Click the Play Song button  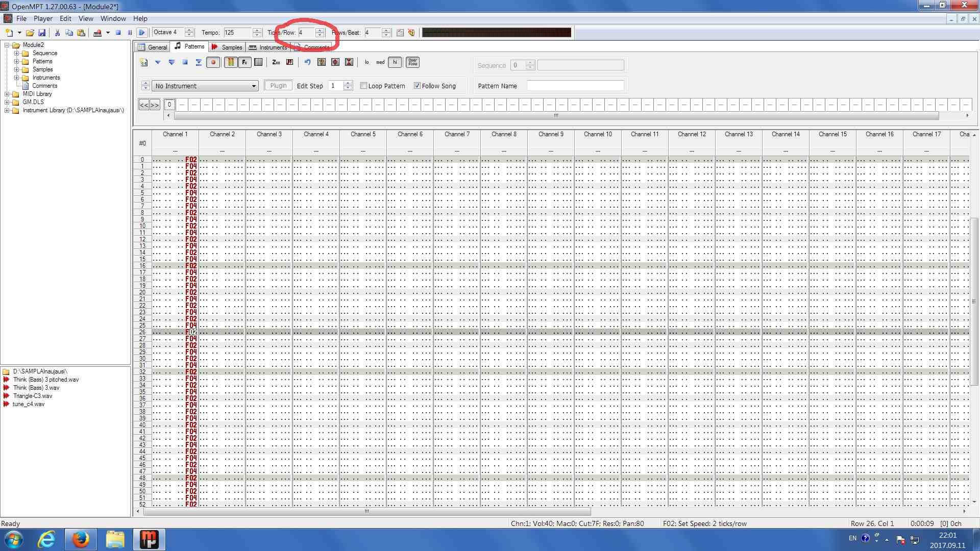pos(142,33)
